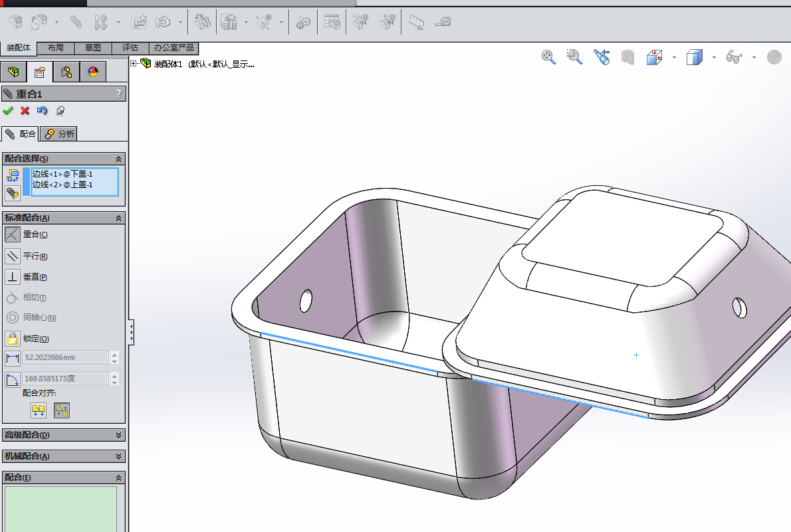Click the Section View icon
This screenshot has height=532, width=791.
pos(627,57)
